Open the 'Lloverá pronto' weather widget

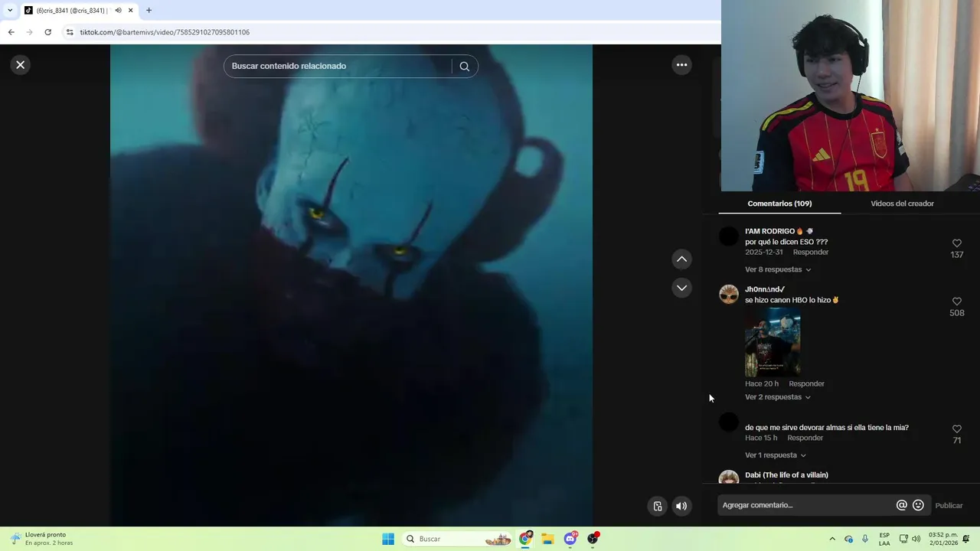point(41,539)
